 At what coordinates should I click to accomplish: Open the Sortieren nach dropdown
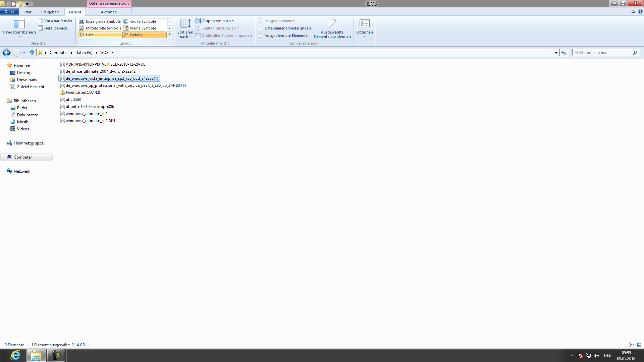185,28
